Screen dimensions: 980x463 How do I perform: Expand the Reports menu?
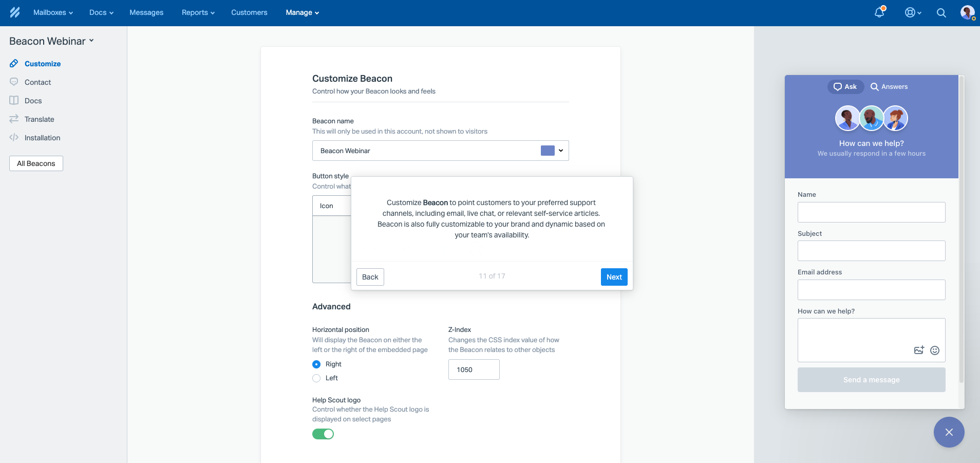point(198,12)
